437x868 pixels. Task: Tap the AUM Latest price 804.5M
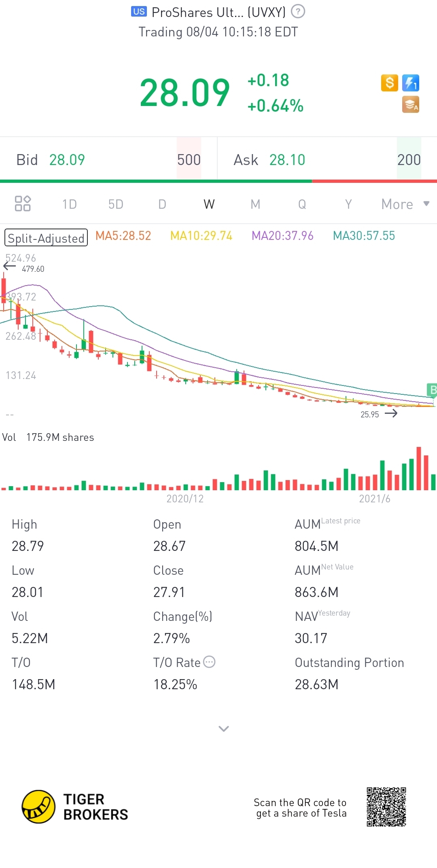pos(317,546)
